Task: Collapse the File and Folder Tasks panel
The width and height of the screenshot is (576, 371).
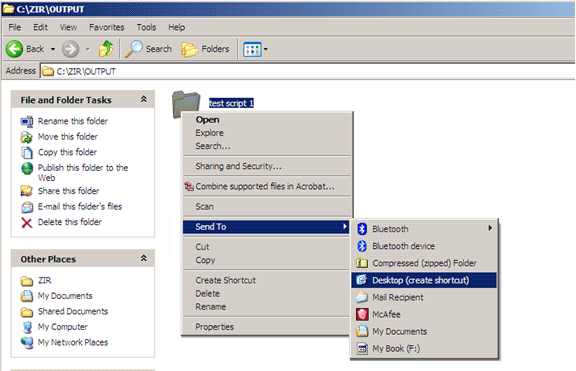Action: tap(144, 99)
